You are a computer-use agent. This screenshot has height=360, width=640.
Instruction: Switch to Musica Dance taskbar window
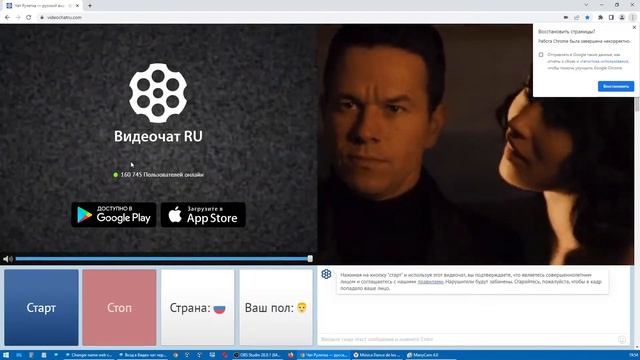pos(378,355)
